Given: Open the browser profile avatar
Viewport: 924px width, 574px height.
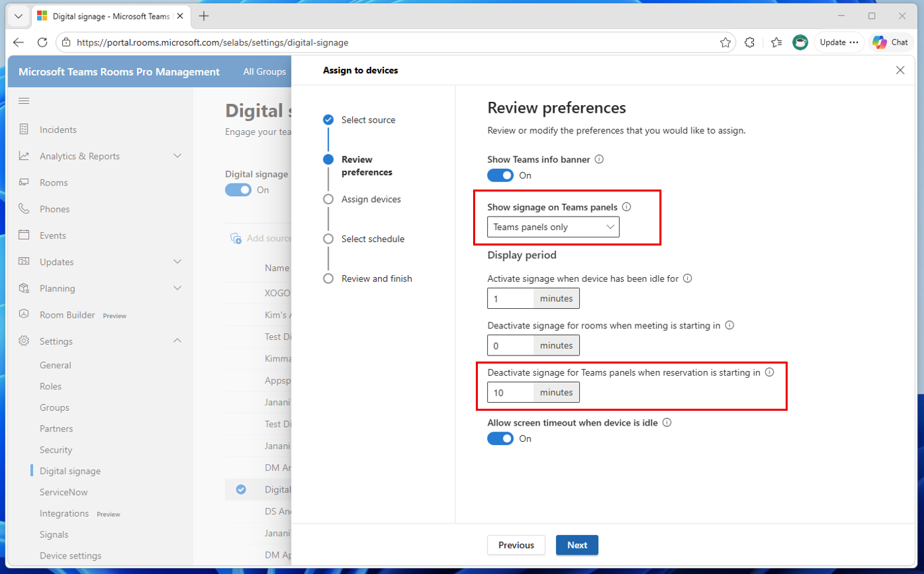Looking at the screenshot, I should tap(800, 42).
